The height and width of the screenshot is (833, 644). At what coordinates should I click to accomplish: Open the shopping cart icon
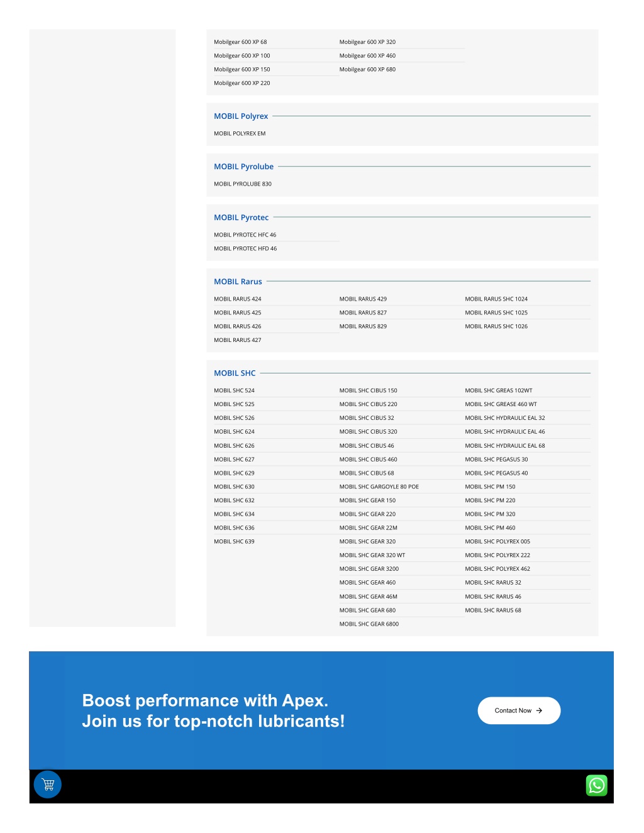pos(48,784)
